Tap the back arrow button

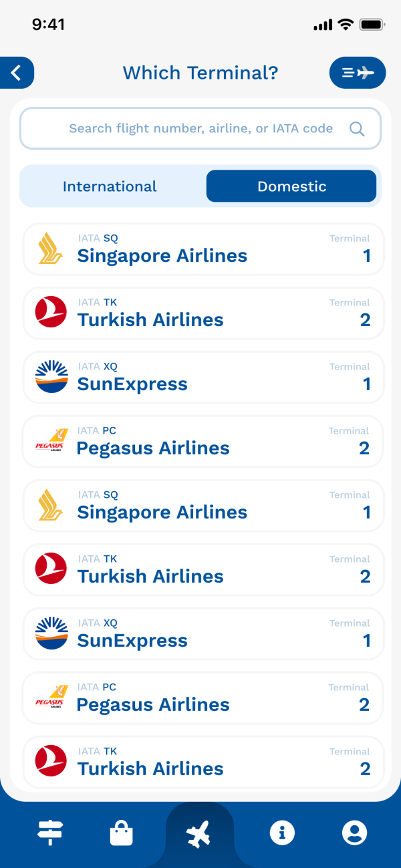(17, 73)
